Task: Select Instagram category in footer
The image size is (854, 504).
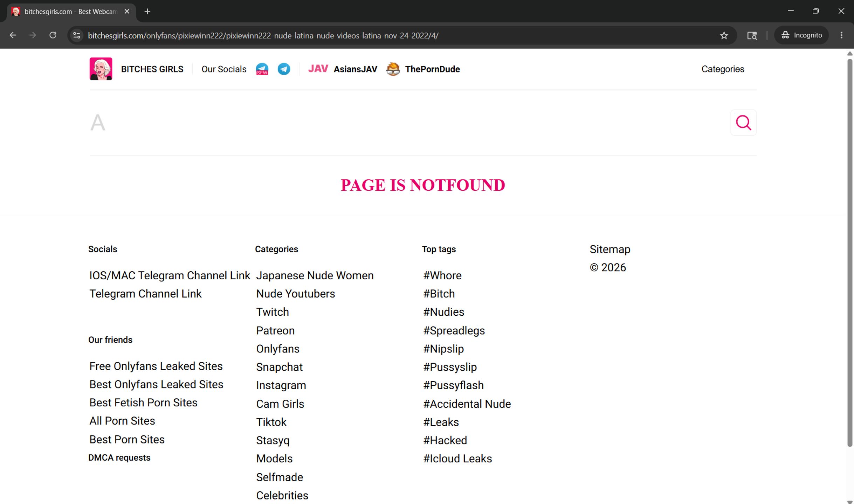Action: click(x=281, y=385)
